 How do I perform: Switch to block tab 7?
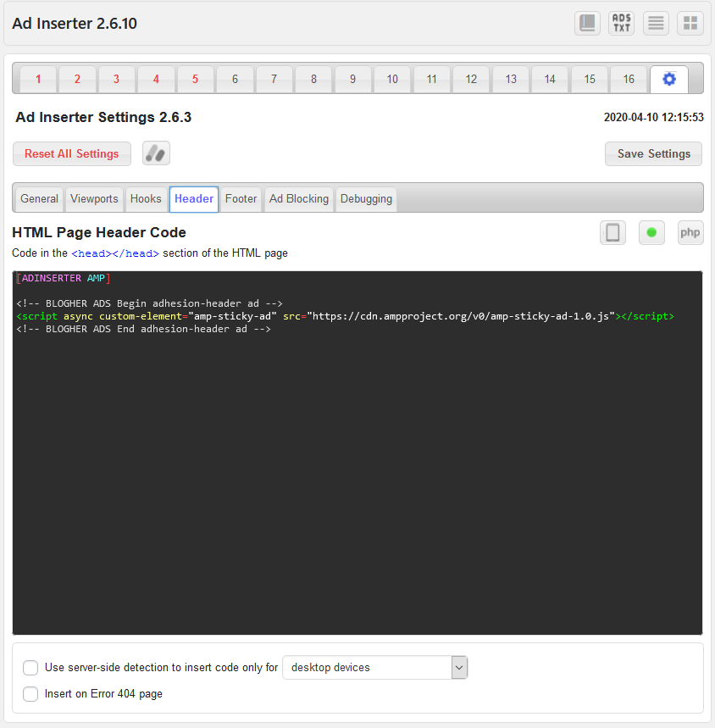point(274,79)
